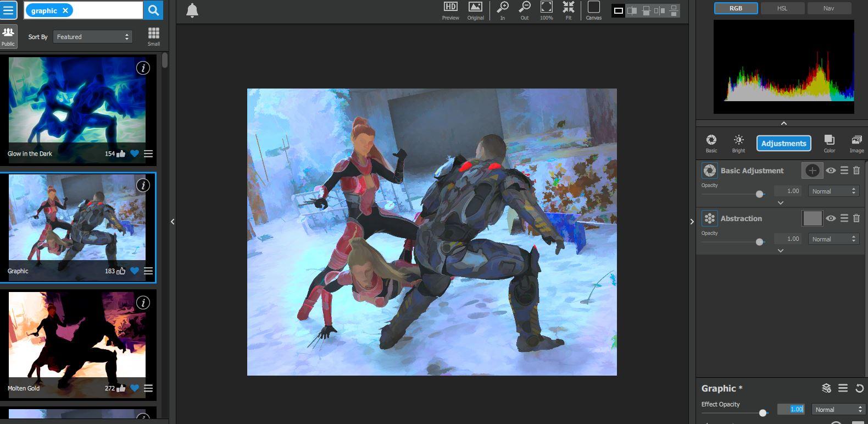Select the single image view mode
This screenshot has width=868, height=424.
click(619, 10)
